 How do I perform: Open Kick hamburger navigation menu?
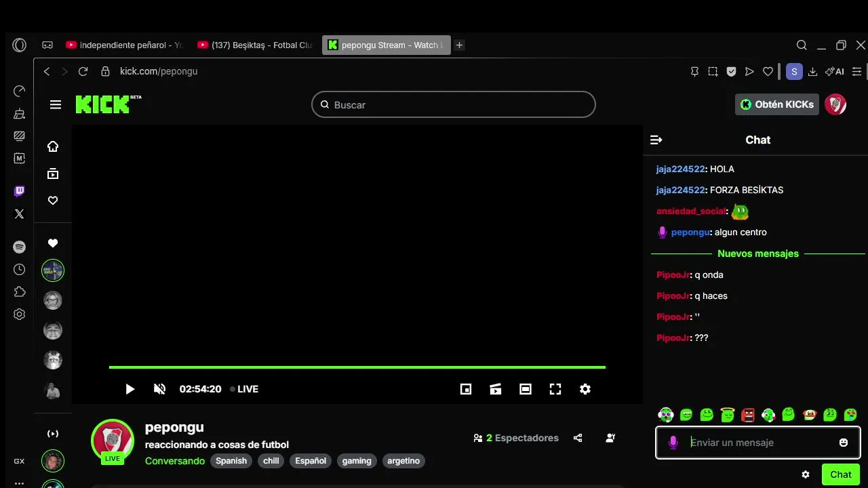point(56,104)
